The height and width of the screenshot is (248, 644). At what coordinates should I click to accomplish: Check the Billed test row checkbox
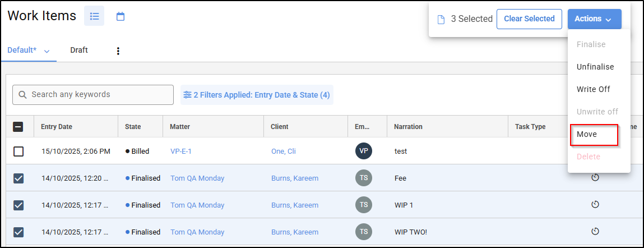18,151
